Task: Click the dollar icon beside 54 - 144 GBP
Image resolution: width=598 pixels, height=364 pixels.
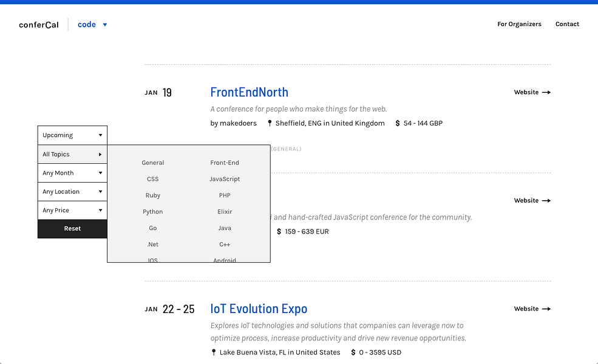Action: pyautogui.click(x=398, y=123)
